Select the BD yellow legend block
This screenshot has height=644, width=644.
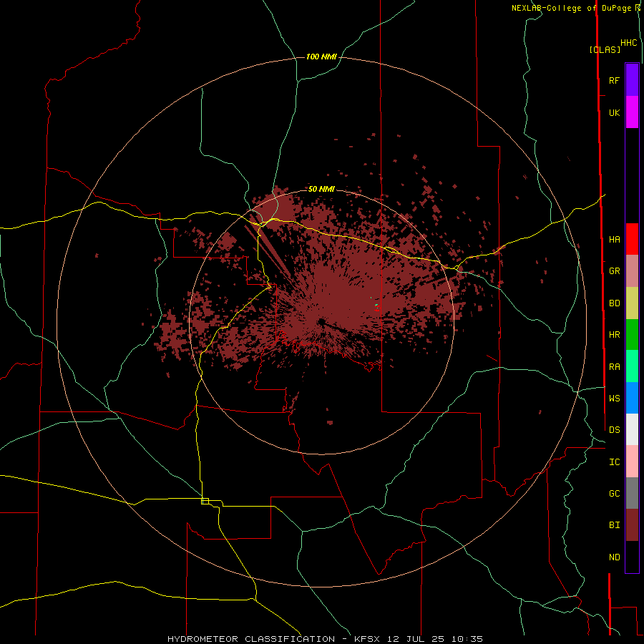coord(632,303)
